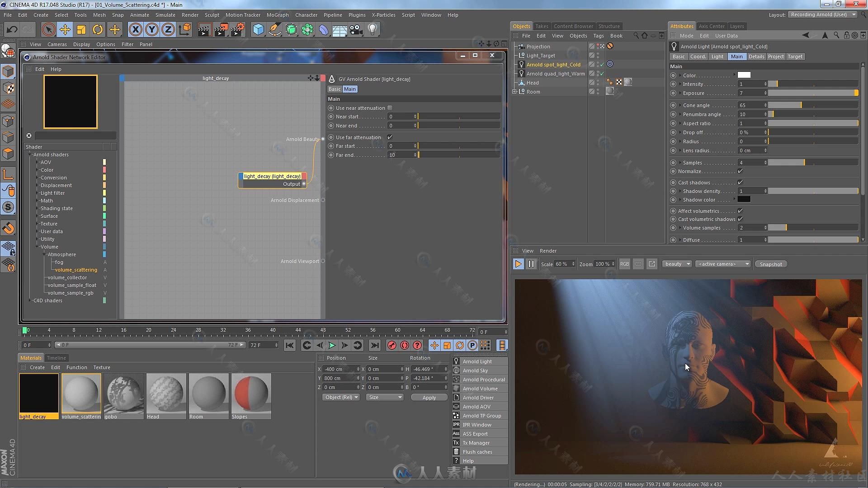Disable Use far attenuation checkbox
868x488 pixels.
(390, 137)
